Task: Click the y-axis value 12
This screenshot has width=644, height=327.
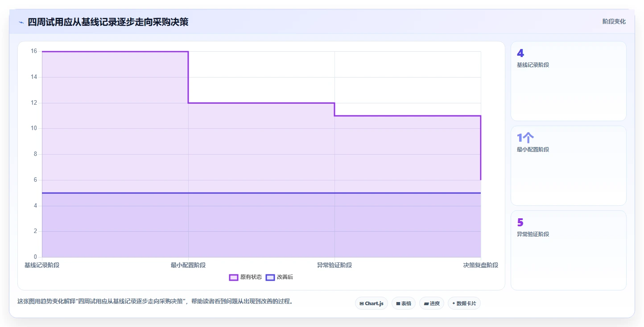Action: pos(34,103)
